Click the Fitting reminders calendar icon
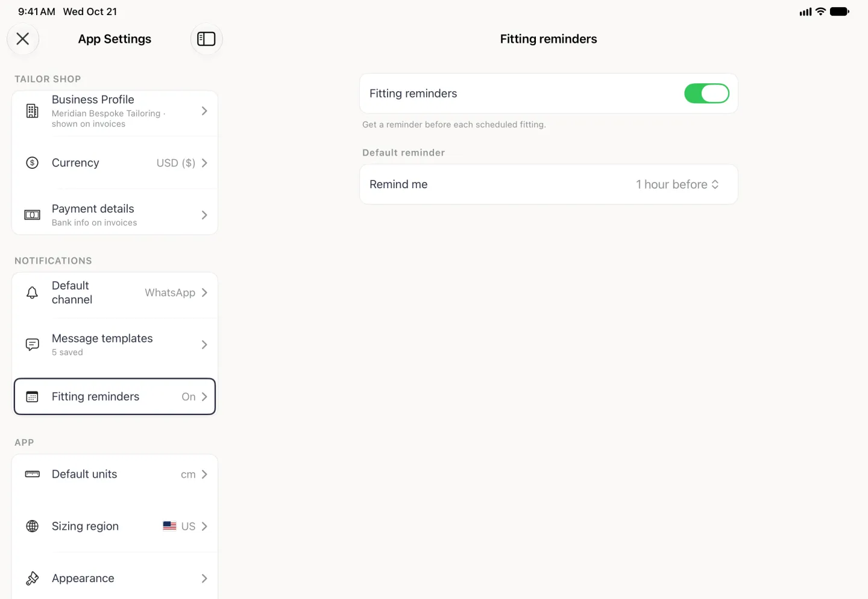This screenshot has height=599, width=868. (33, 396)
